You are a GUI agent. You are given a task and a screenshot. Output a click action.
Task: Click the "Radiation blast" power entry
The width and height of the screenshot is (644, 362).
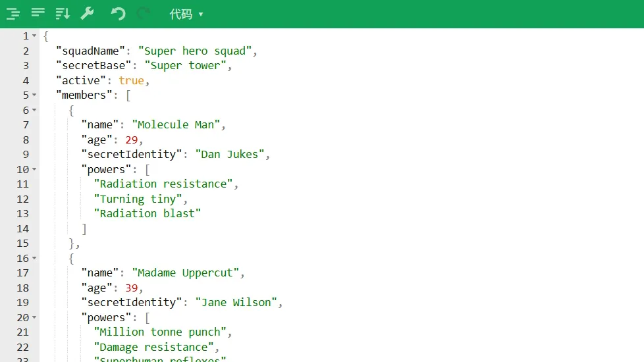point(148,213)
